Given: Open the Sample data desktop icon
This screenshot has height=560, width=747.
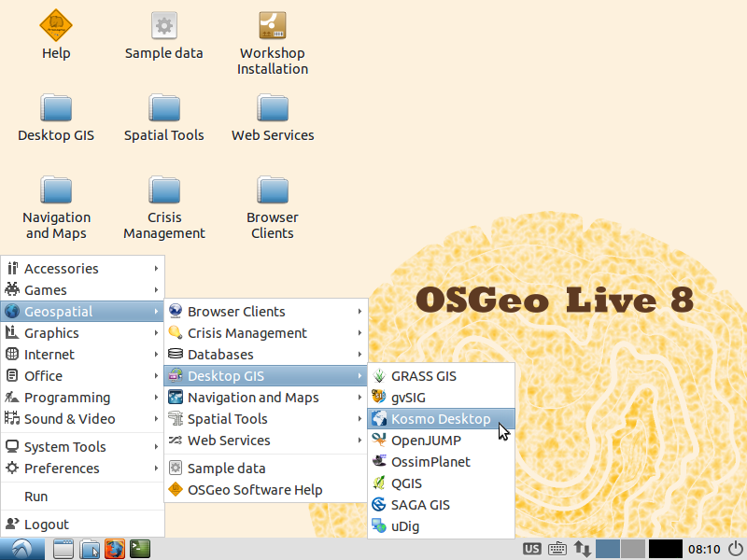Looking at the screenshot, I should pos(164,35).
